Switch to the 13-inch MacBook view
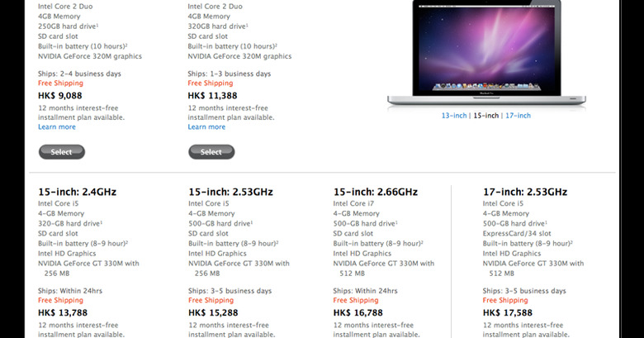 tap(454, 116)
